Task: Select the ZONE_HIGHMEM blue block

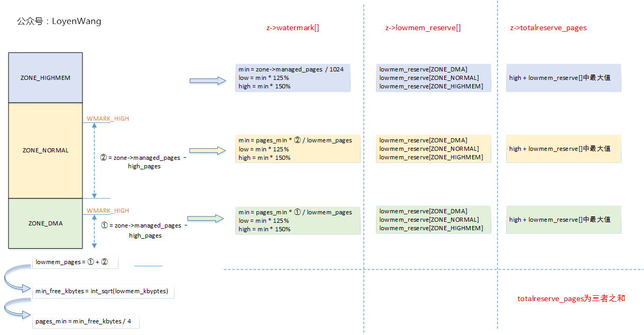Action: (45, 77)
